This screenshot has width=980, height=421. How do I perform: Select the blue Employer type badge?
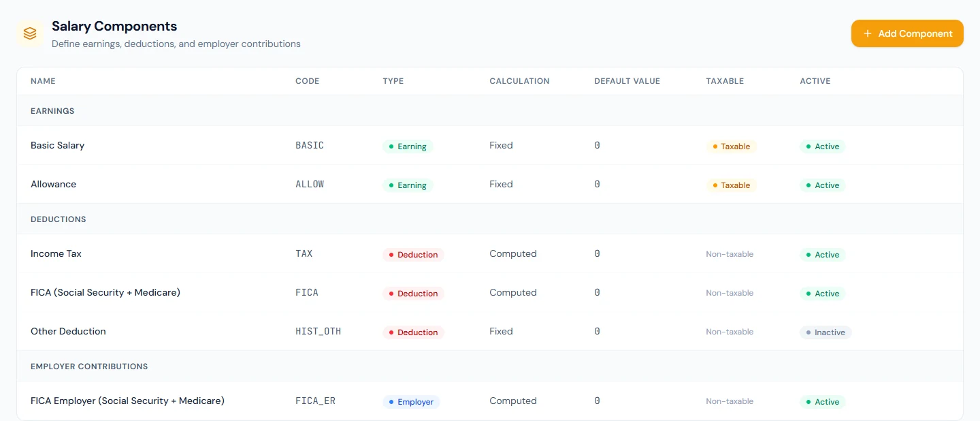click(411, 402)
